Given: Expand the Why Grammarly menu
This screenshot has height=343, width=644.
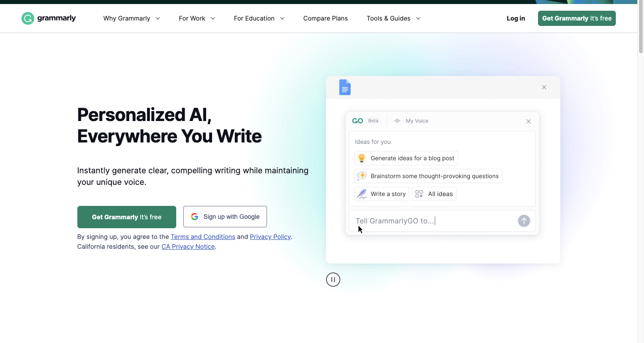Looking at the screenshot, I should coord(131,18).
